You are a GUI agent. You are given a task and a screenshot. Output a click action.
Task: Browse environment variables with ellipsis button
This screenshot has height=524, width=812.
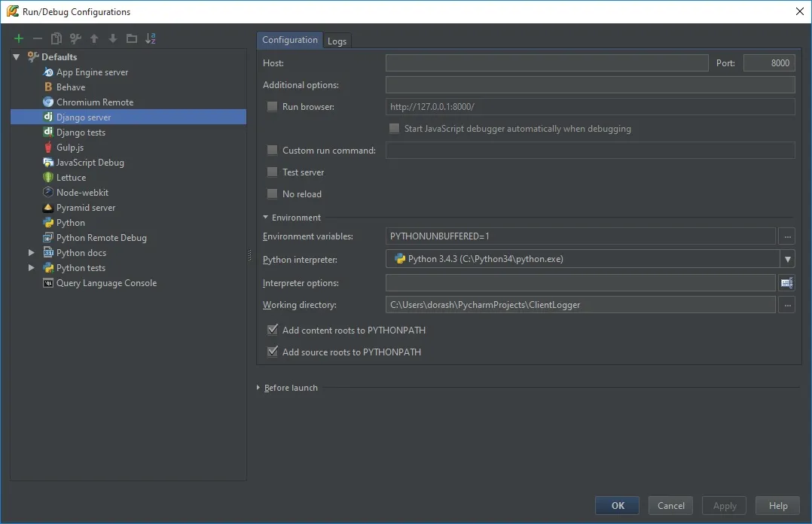tap(786, 236)
